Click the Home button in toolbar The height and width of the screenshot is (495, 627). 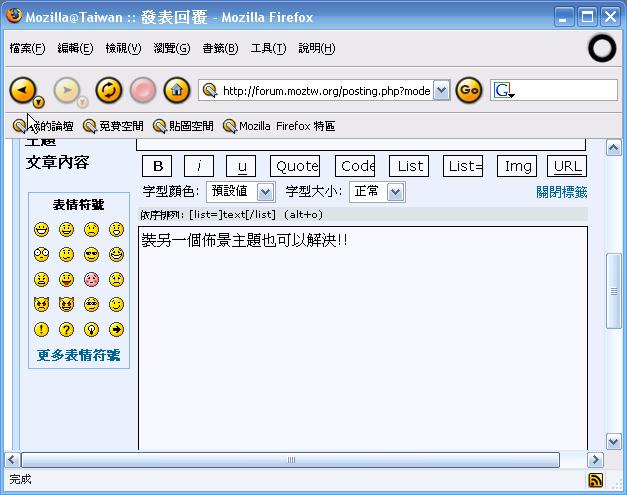click(176, 90)
